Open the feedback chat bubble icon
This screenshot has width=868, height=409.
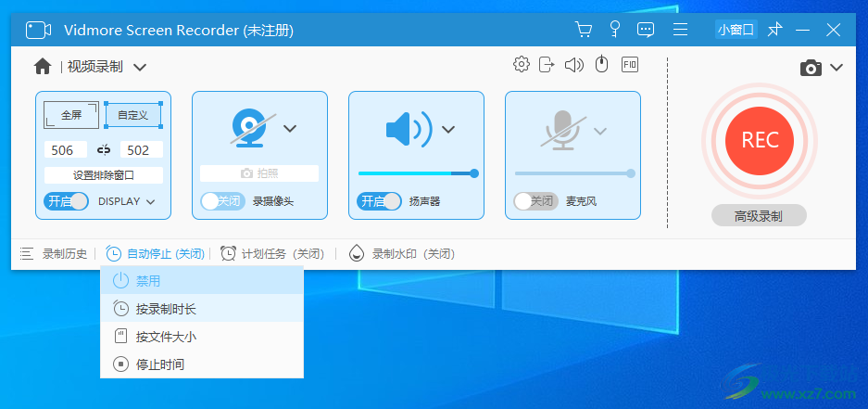point(646,30)
